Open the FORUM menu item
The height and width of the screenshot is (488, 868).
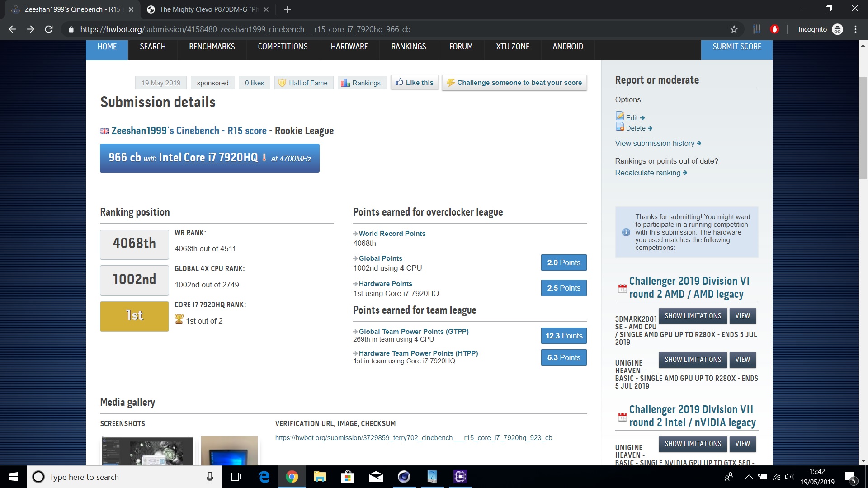tap(461, 47)
